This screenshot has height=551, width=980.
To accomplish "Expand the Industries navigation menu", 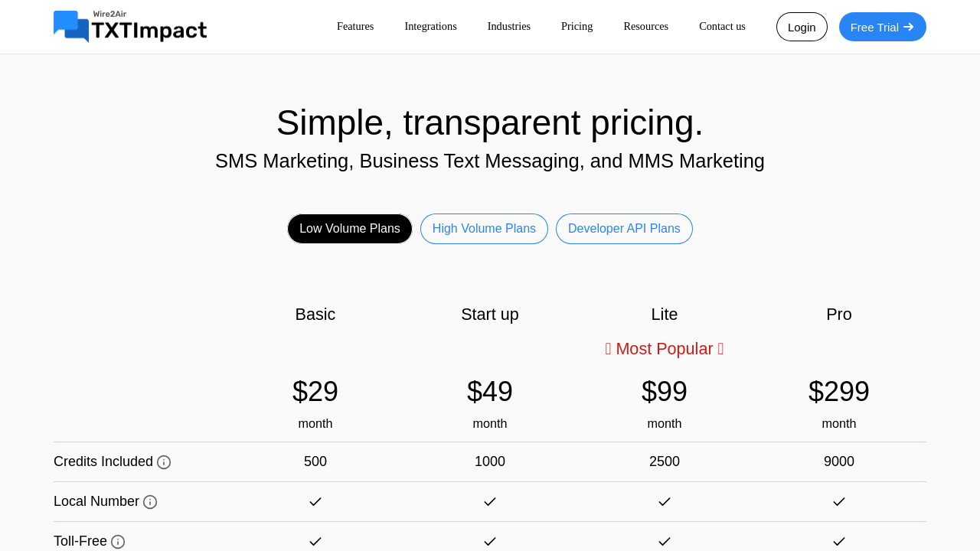I will [509, 26].
